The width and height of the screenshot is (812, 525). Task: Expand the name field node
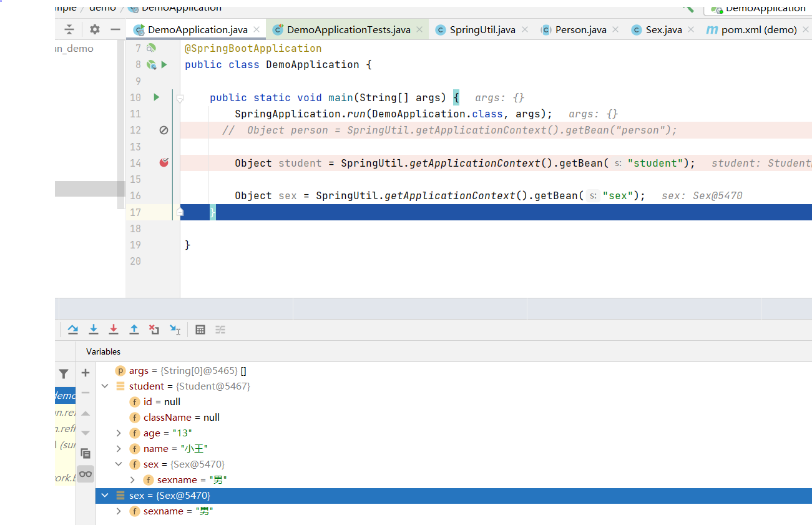tap(119, 449)
